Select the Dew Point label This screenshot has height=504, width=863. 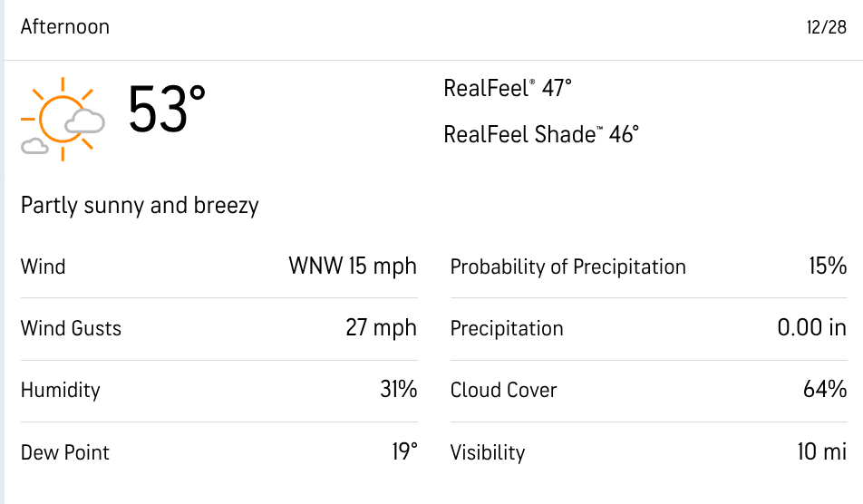(x=65, y=451)
